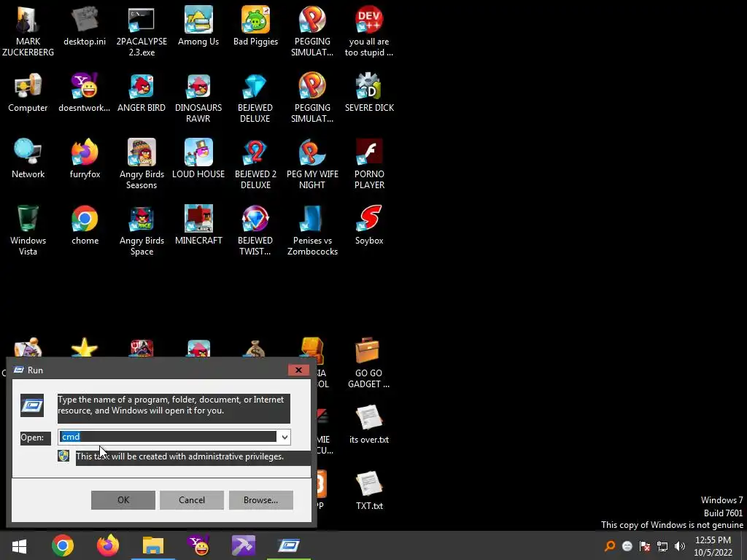Image resolution: width=747 pixels, height=560 pixels.
Task: Select the Windows Vista recycle bin icon
Action: coord(28,230)
